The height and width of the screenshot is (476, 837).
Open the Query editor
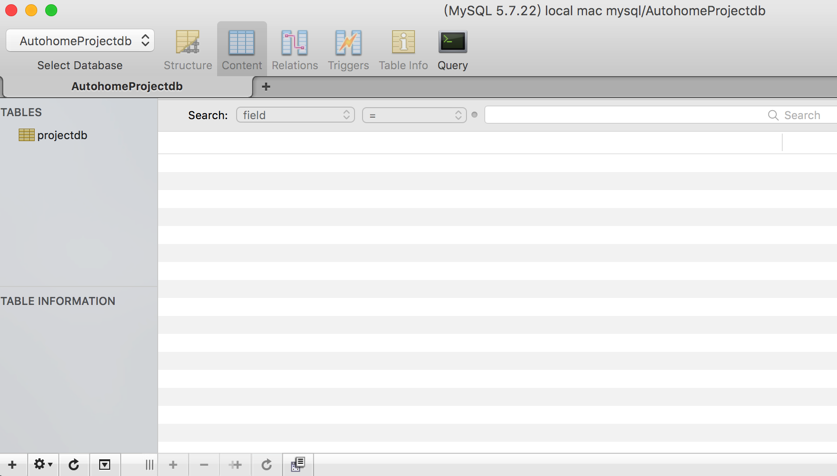(x=453, y=50)
